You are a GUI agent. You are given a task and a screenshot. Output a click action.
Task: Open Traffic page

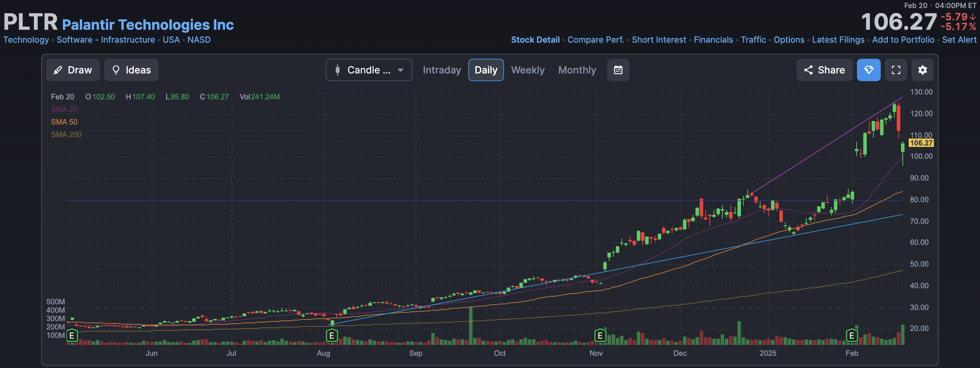(753, 40)
